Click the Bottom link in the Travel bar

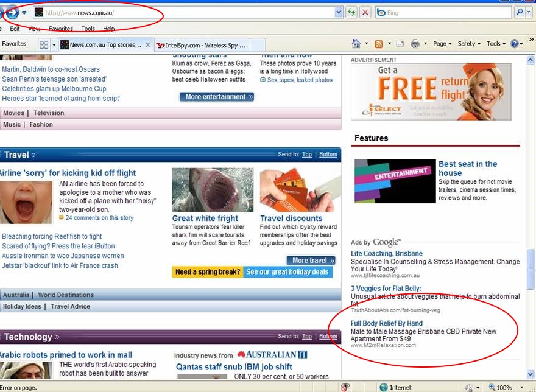pyautogui.click(x=328, y=155)
